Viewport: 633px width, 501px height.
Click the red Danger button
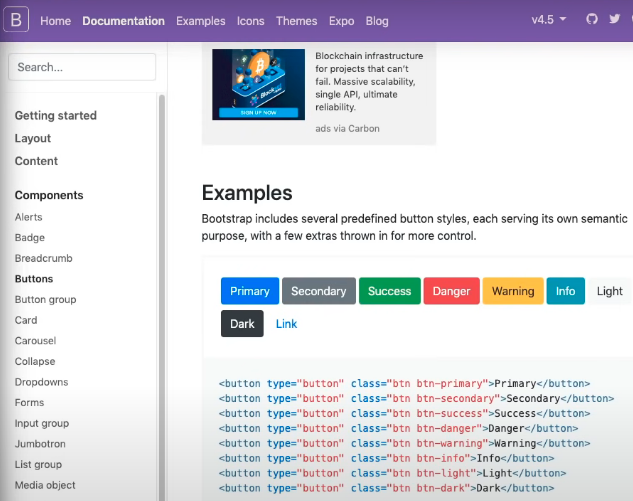[451, 291]
